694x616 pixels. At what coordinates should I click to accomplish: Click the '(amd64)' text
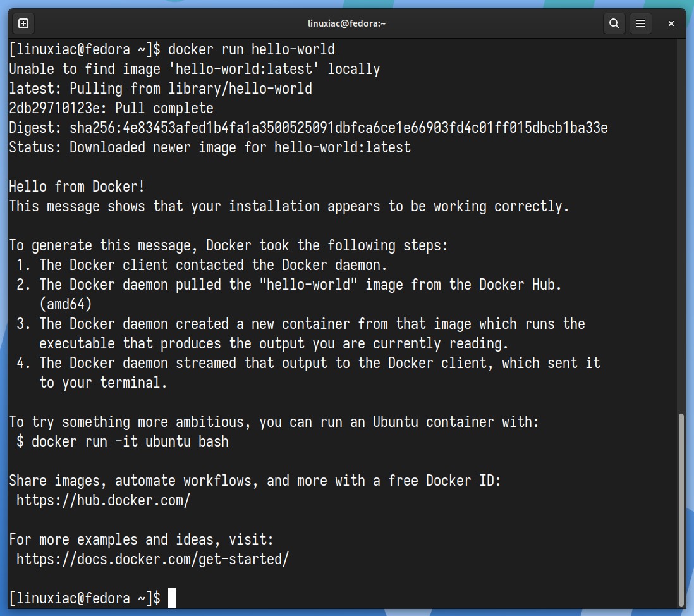[x=66, y=304]
